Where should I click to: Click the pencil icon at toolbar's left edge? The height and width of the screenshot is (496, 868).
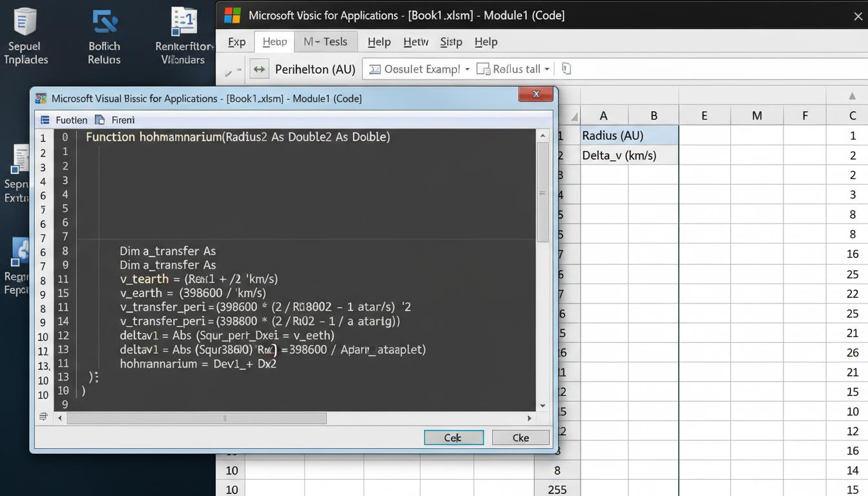[x=229, y=72]
